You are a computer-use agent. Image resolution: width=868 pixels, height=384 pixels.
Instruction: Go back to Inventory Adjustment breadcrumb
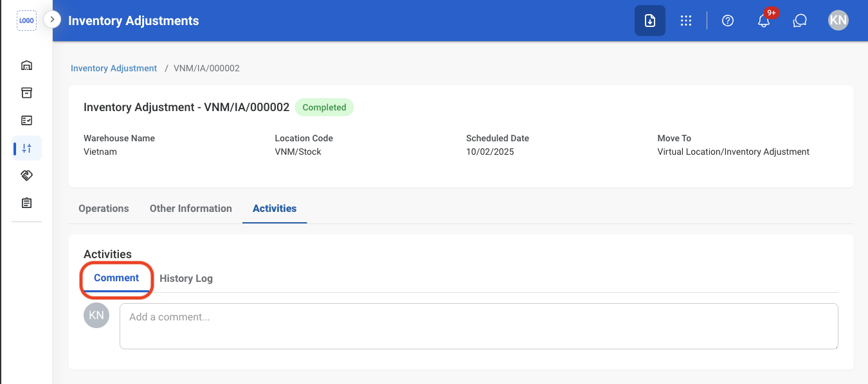click(x=114, y=68)
